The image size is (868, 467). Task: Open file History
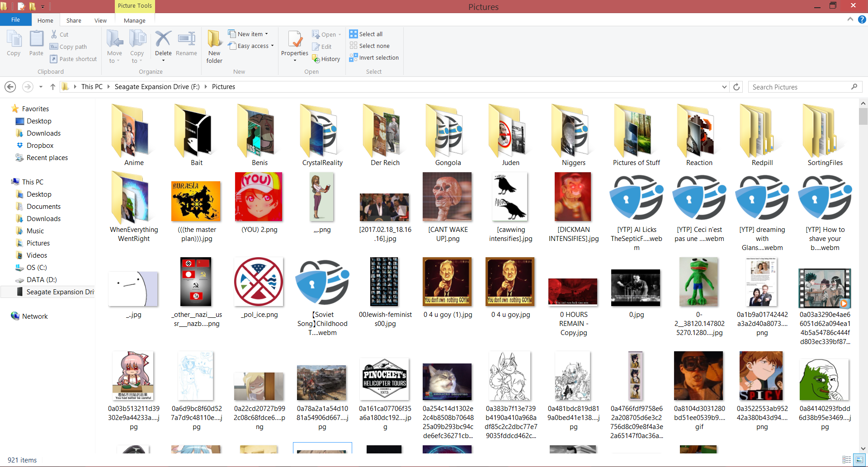click(326, 59)
